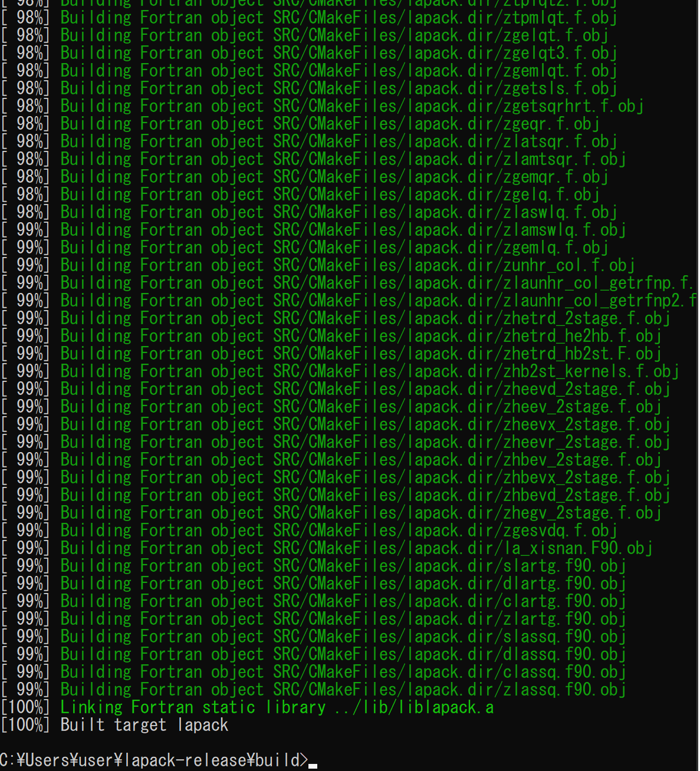700x771 pixels.
Task: Click the zhb2st_kernels.f.obj build line
Action: click(x=340, y=371)
